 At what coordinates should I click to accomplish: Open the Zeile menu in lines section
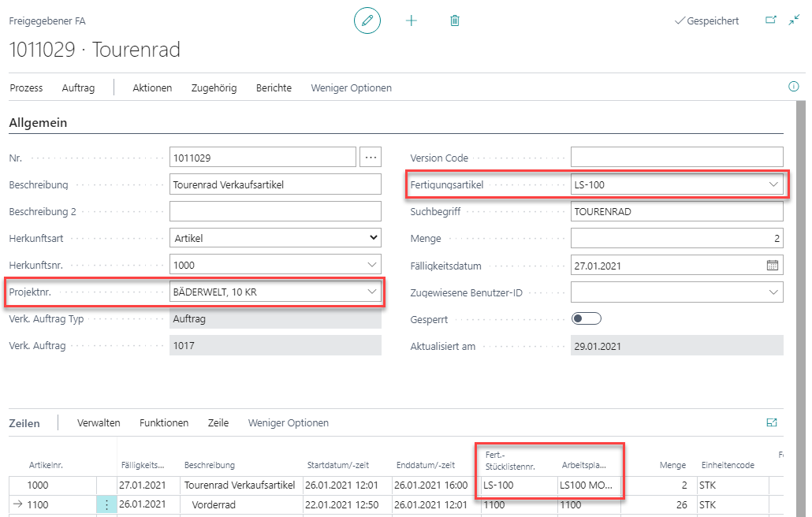(218, 422)
